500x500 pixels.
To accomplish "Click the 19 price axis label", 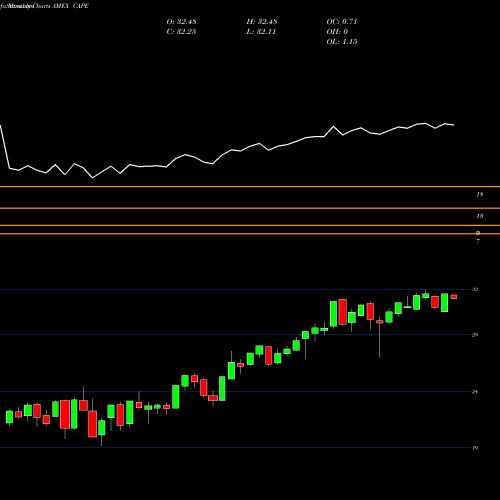I will pos(475,448).
